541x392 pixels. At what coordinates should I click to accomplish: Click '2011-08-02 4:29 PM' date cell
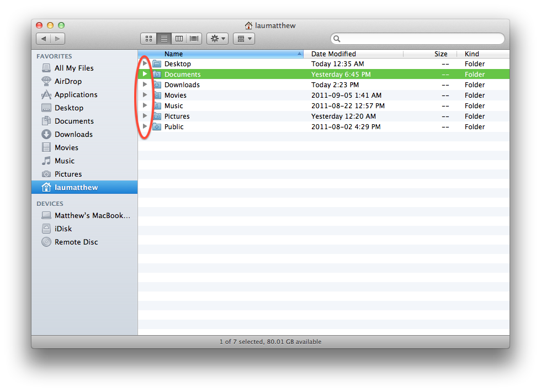346,127
